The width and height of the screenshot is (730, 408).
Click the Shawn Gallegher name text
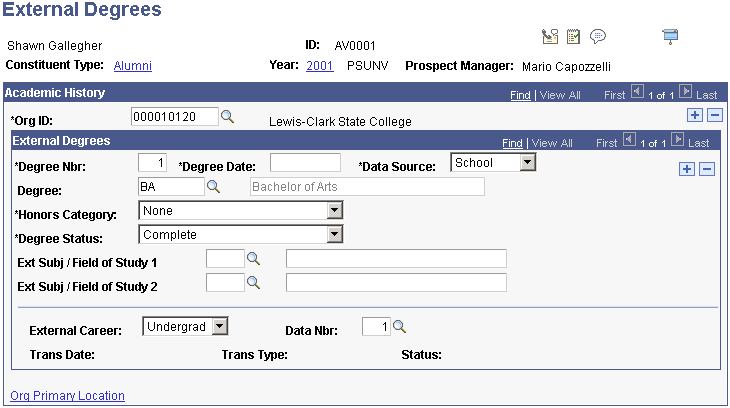click(54, 46)
